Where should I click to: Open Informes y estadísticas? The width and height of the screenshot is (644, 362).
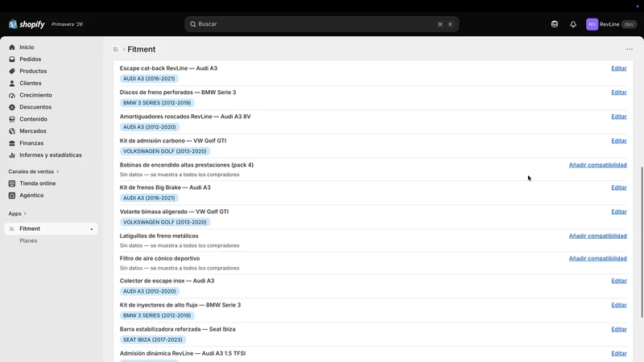(x=51, y=155)
